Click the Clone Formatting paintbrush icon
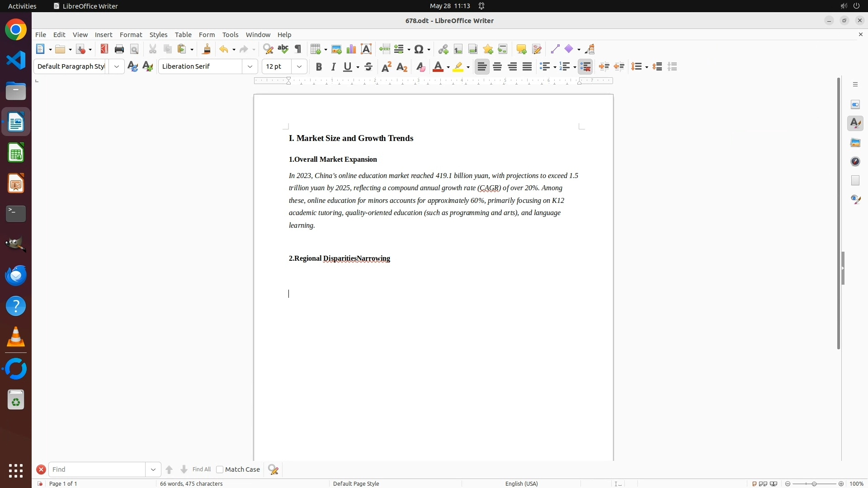The width and height of the screenshot is (868, 488). point(207,49)
